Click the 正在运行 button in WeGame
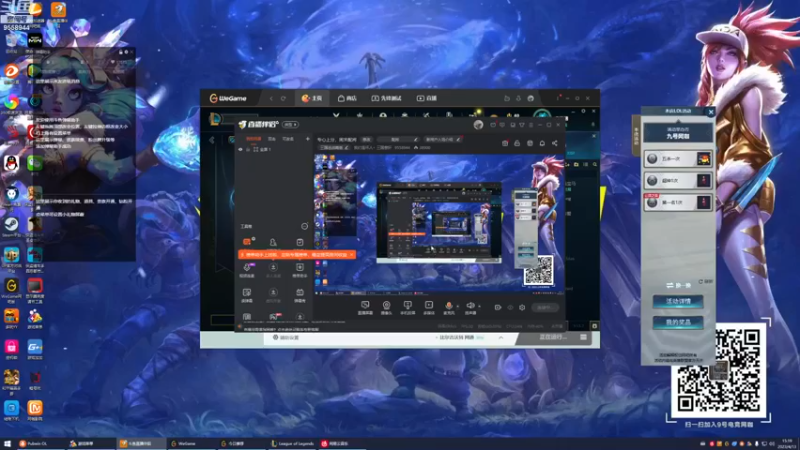This screenshot has width=800, height=450. click(x=553, y=337)
